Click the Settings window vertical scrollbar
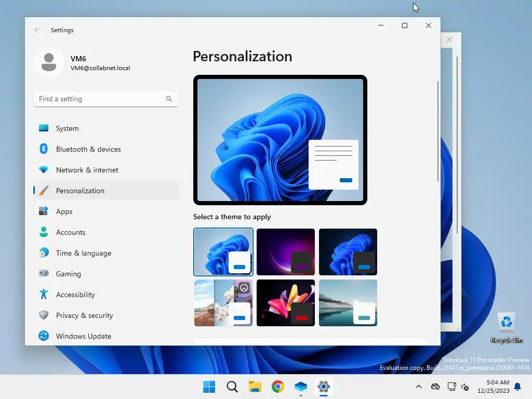This screenshot has height=399, width=532. click(x=437, y=131)
